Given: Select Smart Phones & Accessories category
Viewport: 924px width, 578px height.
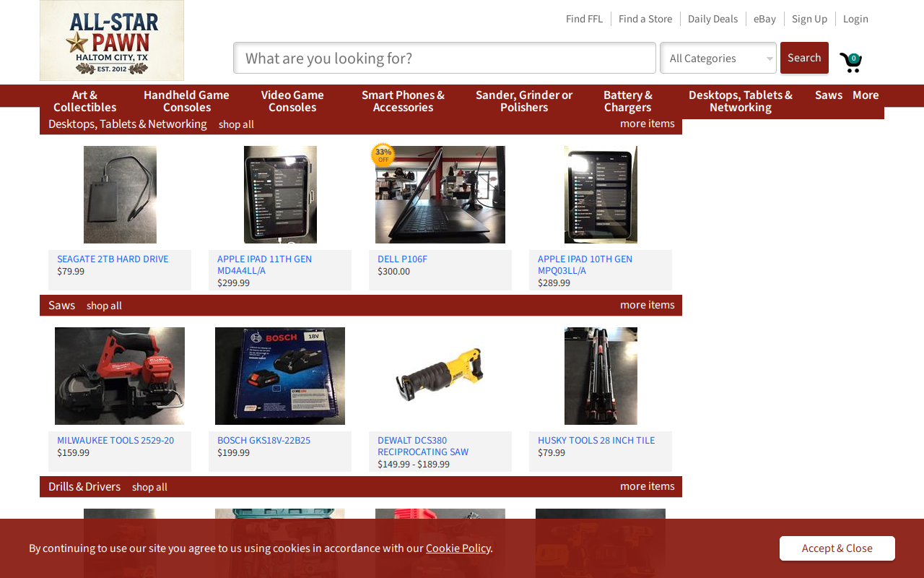Looking at the screenshot, I should coord(403,101).
